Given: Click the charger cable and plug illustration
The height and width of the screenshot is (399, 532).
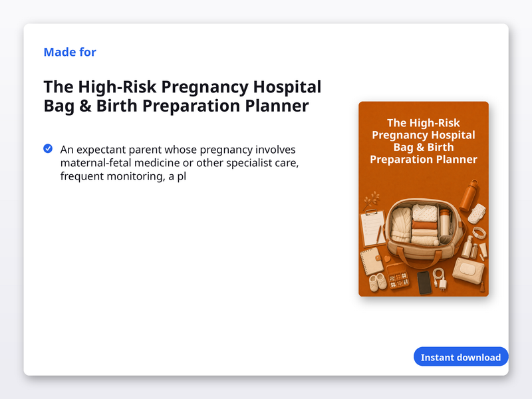Looking at the screenshot, I should point(440,279).
